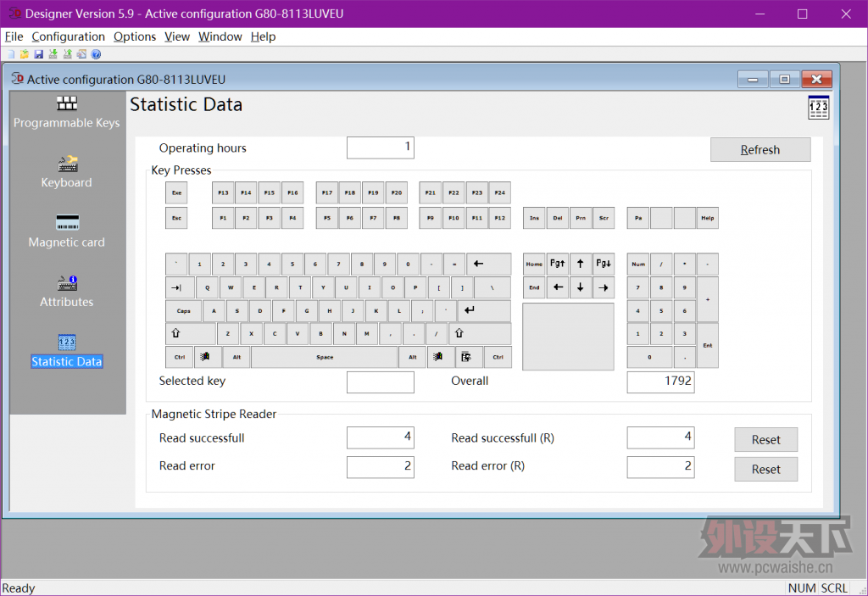This screenshot has height=596, width=868.
Task: Select the Statistic Data sidebar item
Action: coord(66,352)
